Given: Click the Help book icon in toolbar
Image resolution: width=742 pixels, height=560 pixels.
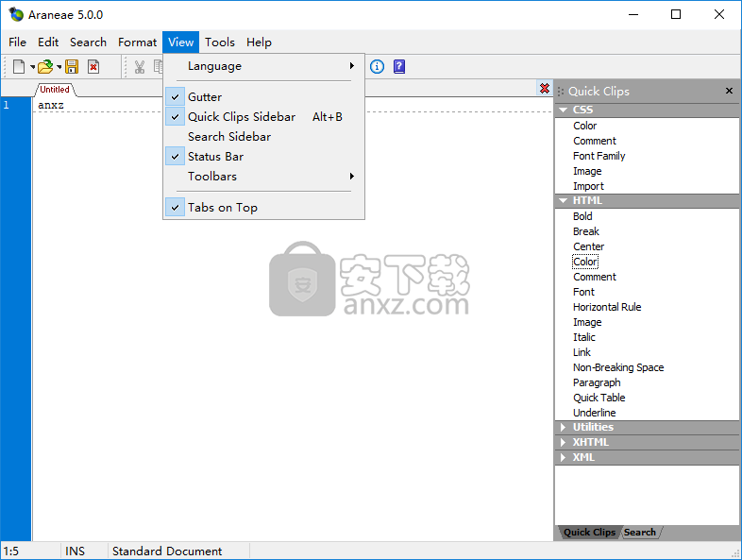Looking at the screenshot, I should coord(399,67).
